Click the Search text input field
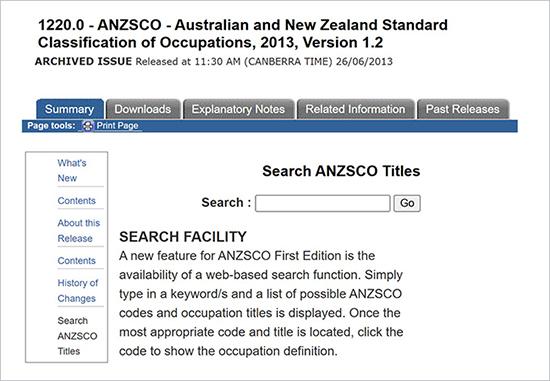550x381 pixels. 322,203
